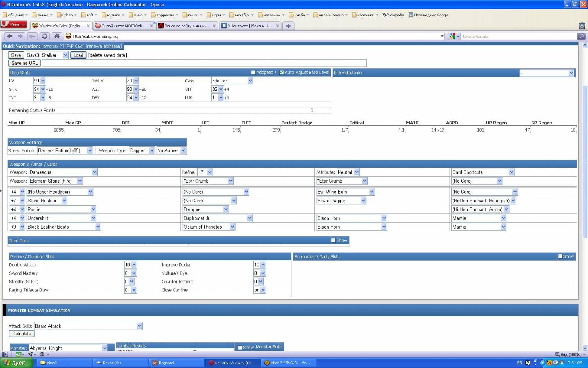Switch to Поиск по сайту tab

187,26
